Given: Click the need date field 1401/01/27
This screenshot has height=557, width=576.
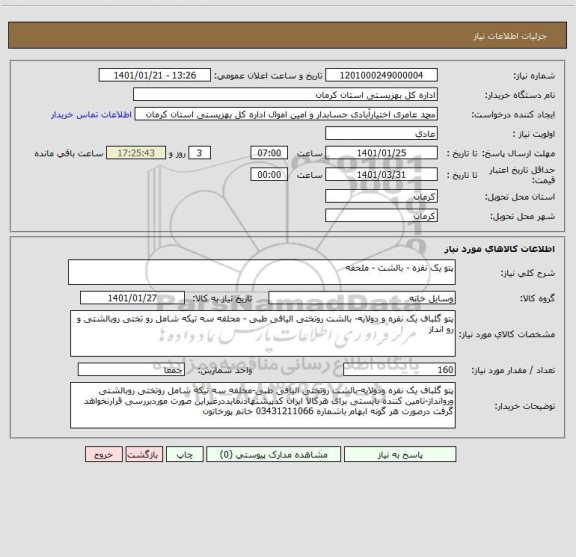Looking at the screenshot, I should 132,298.
